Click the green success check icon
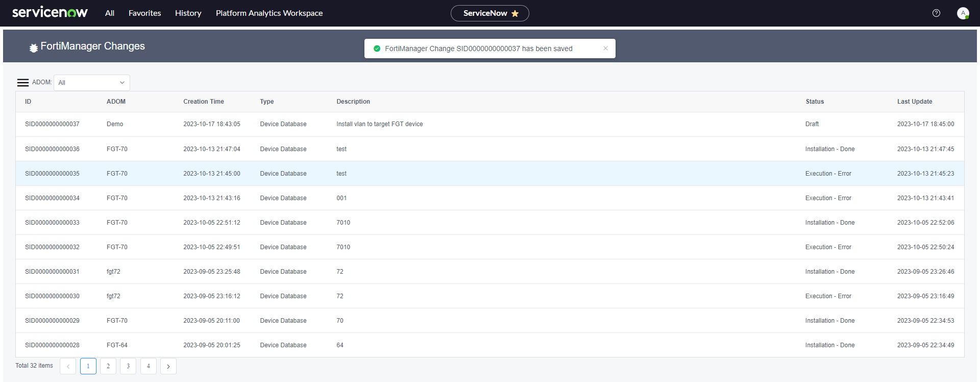Image resolution: width=980 pixels, height=382 pixels. tap(377, 49)
